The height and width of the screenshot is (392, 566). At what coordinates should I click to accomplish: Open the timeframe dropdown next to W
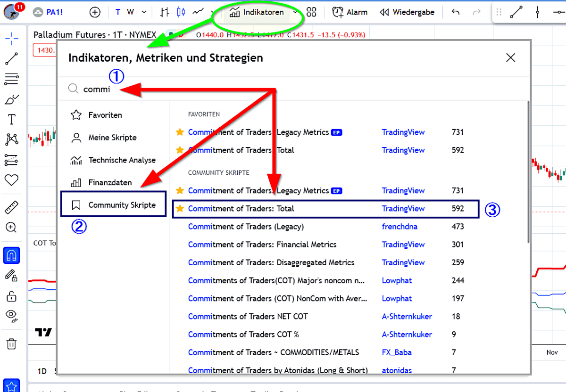tap(143, 12)
